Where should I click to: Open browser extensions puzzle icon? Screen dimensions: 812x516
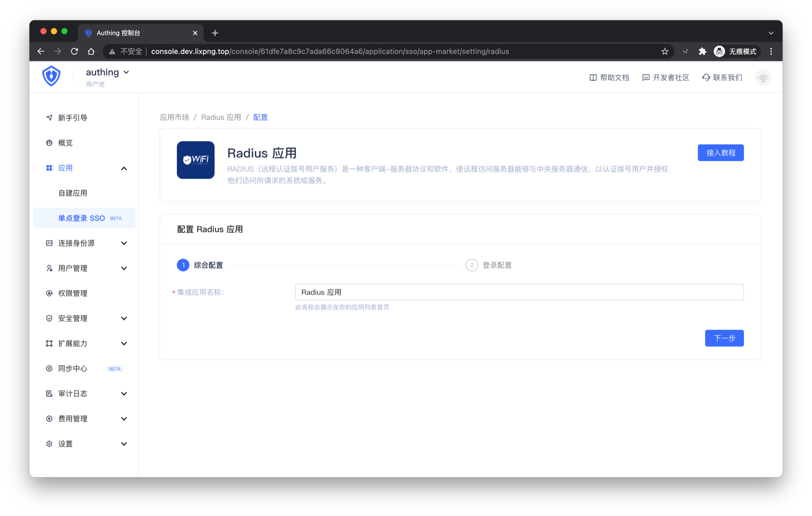[x=702, y=52]
